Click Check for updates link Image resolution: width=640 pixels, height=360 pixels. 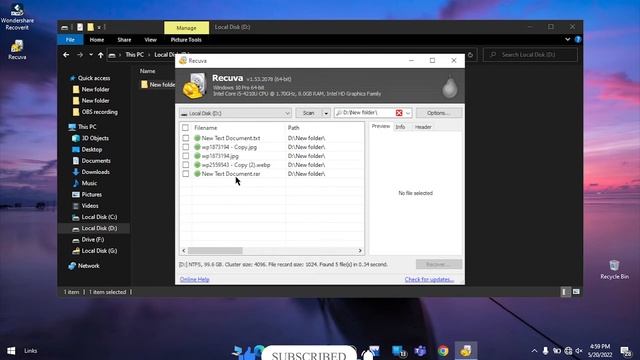click(429, 280)
